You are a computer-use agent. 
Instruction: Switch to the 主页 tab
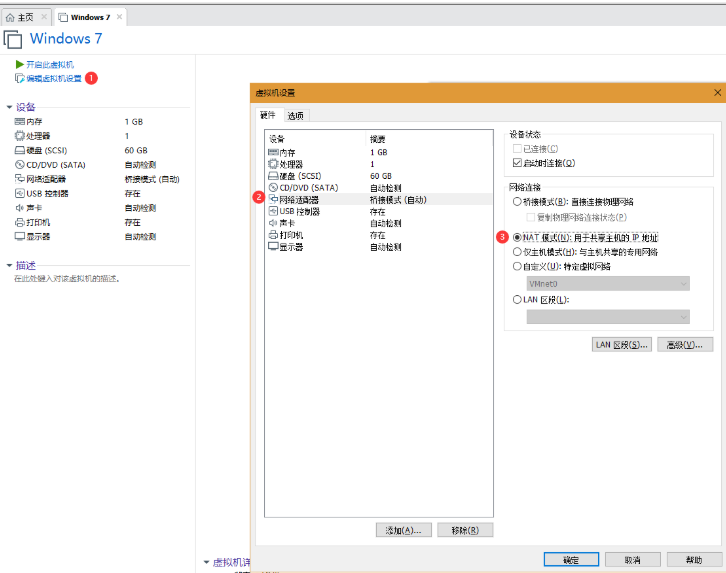point(25,18)
